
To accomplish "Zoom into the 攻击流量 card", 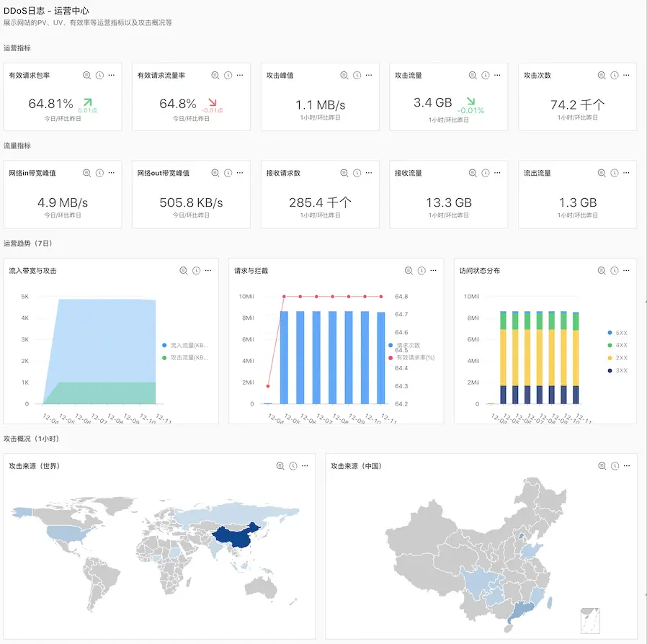I will pos(473,75).
